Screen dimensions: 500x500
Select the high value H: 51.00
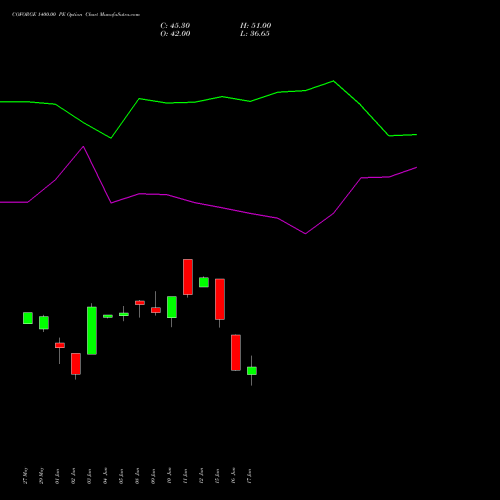[x=255, y=26]
